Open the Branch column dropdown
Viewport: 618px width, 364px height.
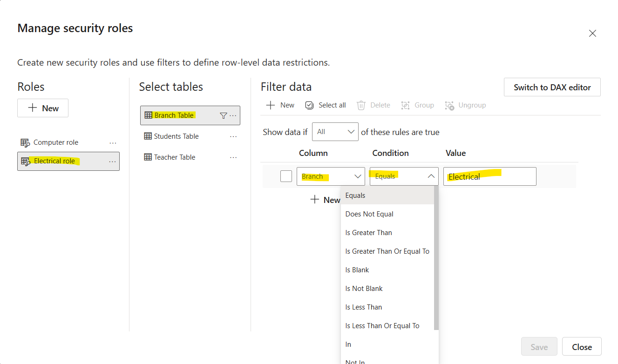(331, 176)
